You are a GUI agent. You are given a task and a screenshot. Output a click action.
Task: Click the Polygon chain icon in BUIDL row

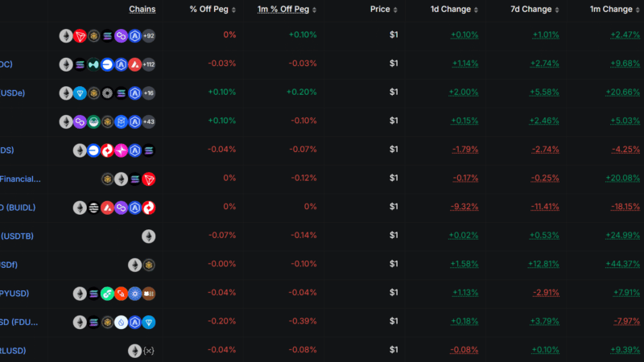point(121,208)
